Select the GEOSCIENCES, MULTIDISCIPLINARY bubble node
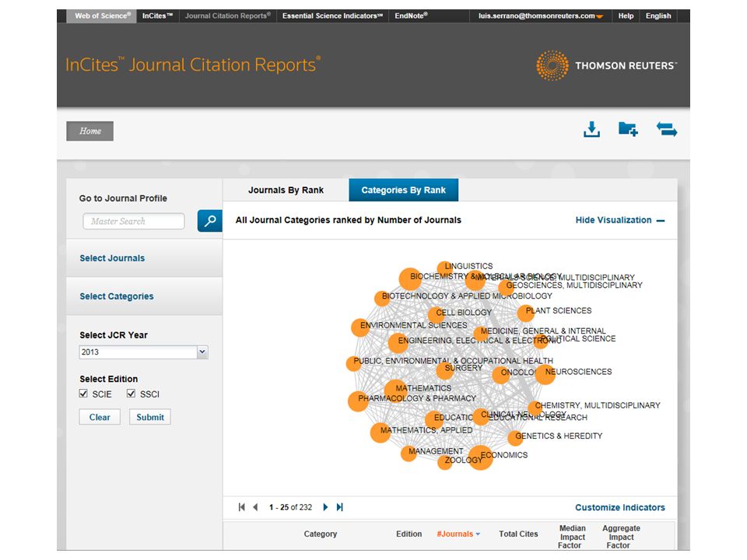Screen dimensions: 747x560 coord(506,288)
